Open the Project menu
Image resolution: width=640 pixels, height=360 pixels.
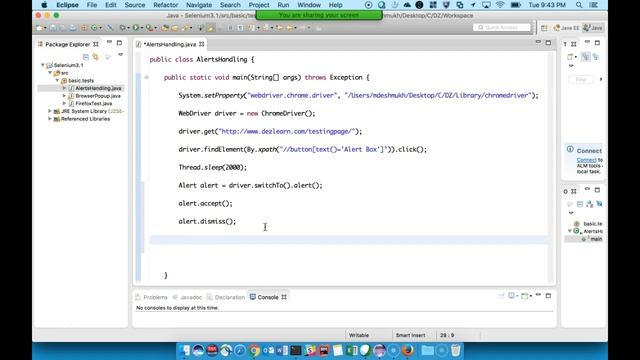[x=259, y=5]
